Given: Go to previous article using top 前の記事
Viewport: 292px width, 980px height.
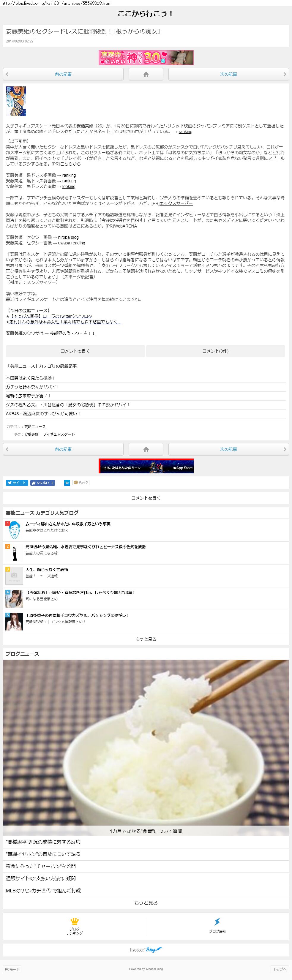Looking at the screenshot, I should [x=63, y=75].
